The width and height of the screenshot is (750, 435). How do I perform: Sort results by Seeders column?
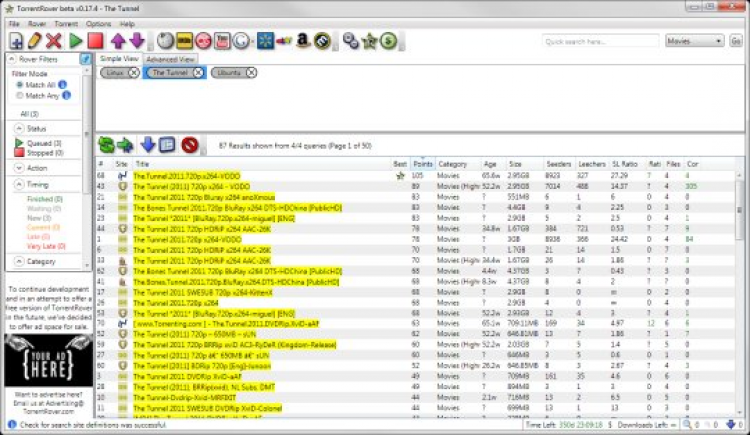(559, 164)
